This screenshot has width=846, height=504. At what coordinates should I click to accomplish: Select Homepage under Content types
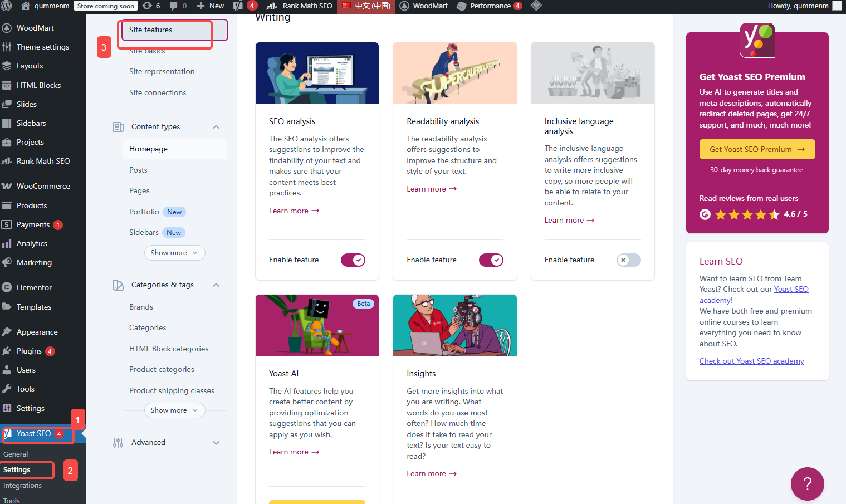pos(148,149)
